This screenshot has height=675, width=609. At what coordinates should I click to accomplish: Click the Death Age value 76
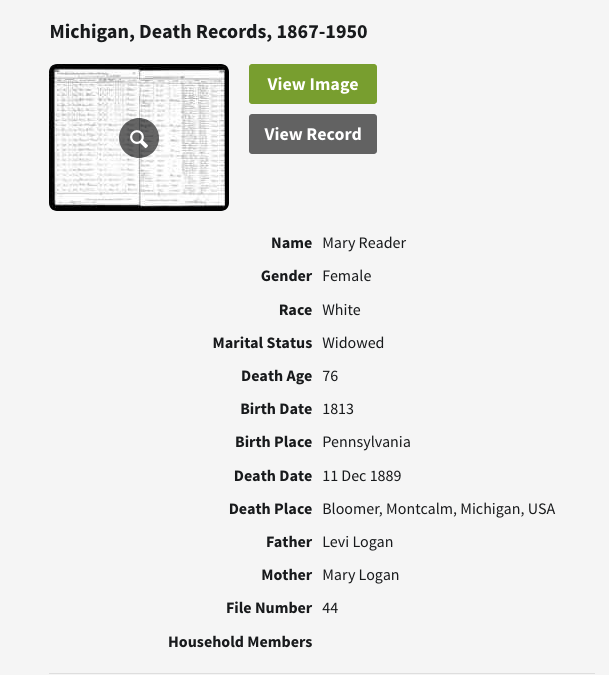coord(330,376)
